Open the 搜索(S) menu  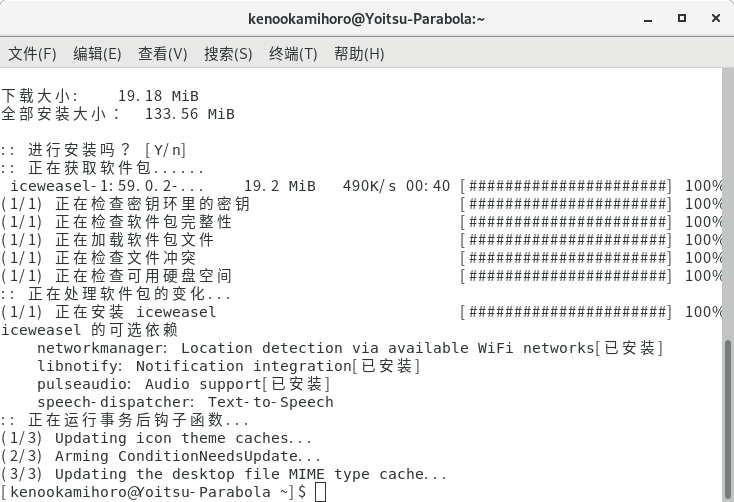tap(228, 54)
